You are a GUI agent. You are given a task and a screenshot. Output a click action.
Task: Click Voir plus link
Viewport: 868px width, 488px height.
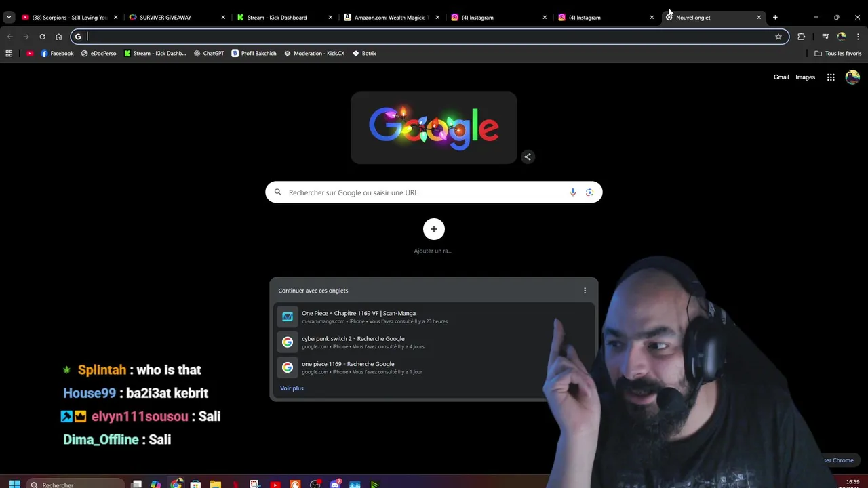(x=292, y=388)
